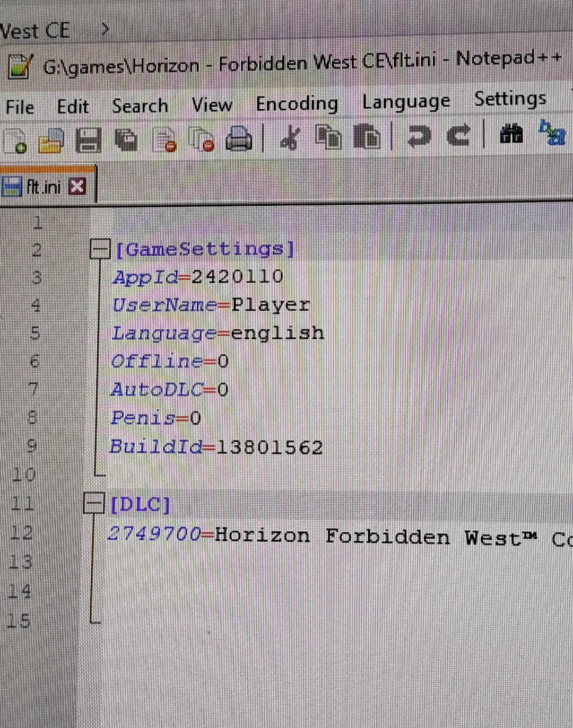
Task: Click 'Vest CE' folder path text
Action: (x=35, y=30)
